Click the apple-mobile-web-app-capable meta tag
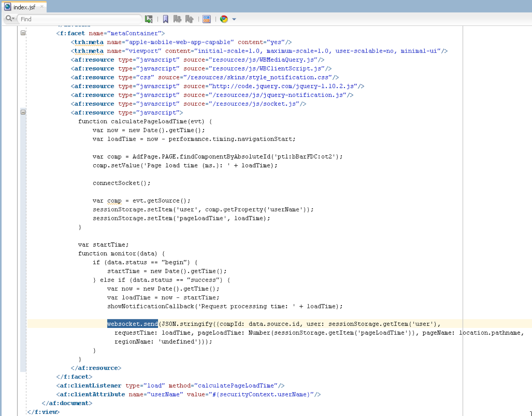 [x=181, y=42]
